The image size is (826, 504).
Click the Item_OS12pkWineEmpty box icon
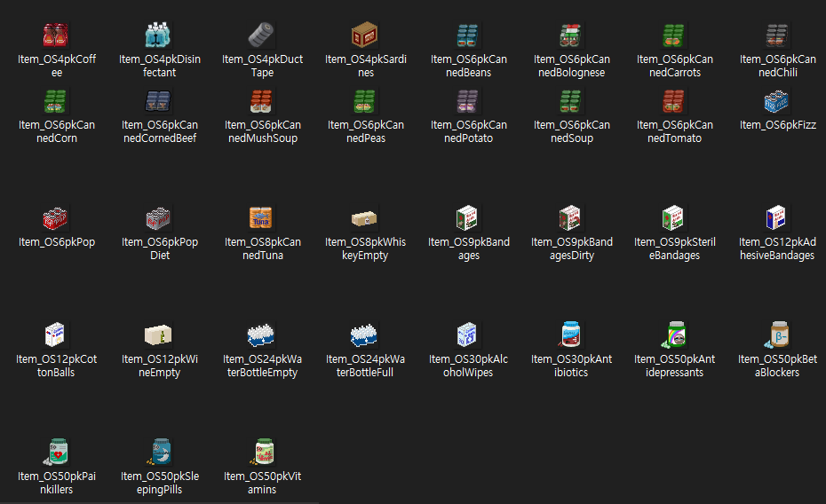[x=158, y=335]
